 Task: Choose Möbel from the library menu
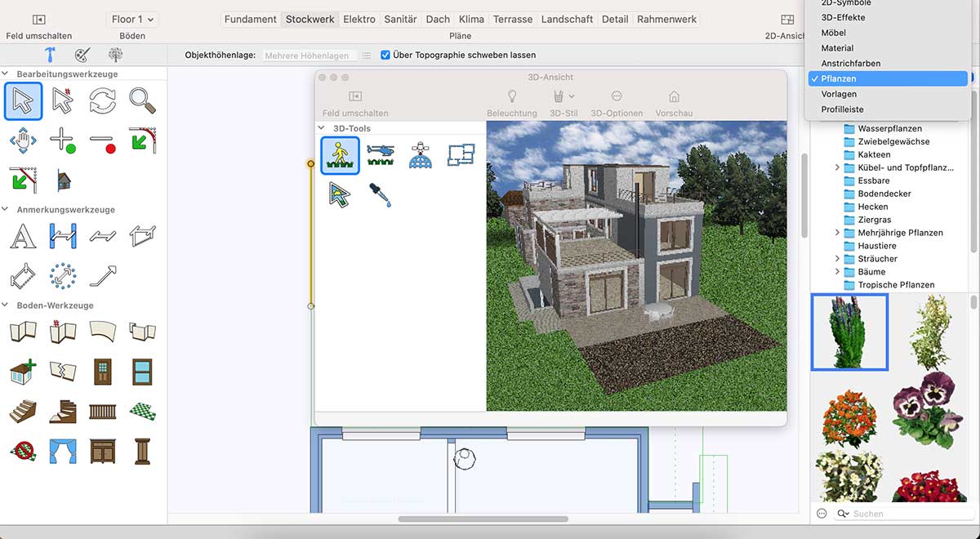coord(834,33)
